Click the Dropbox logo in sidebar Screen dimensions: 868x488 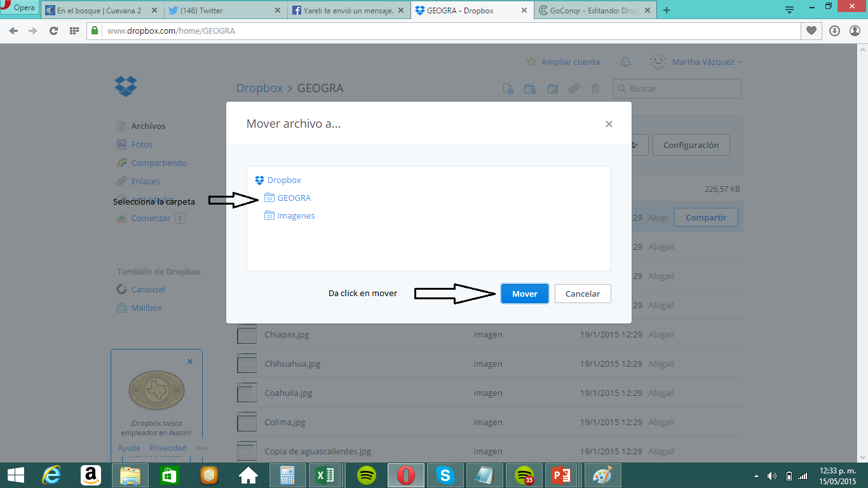[x=126, y=86]
